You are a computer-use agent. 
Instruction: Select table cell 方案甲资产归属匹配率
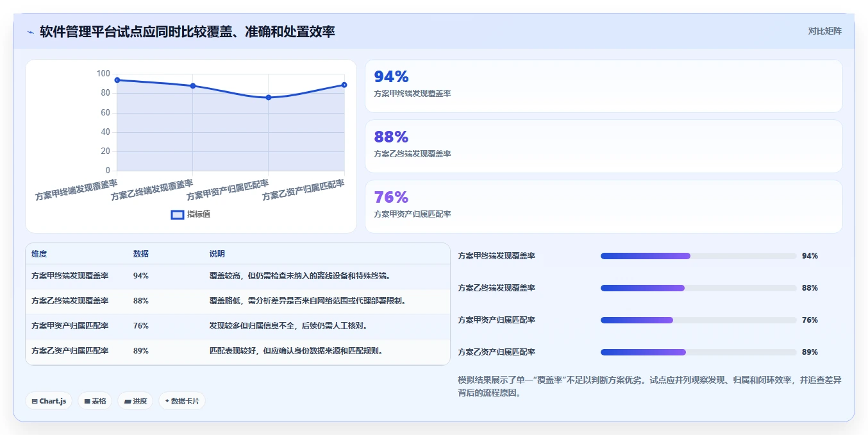[70, 326]
